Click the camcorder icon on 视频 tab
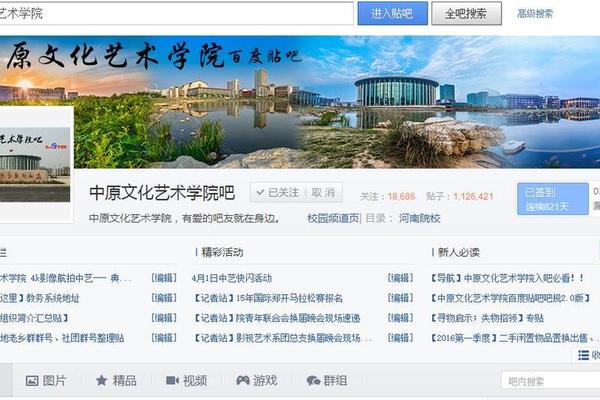600x400 pixels. point(172,380)
